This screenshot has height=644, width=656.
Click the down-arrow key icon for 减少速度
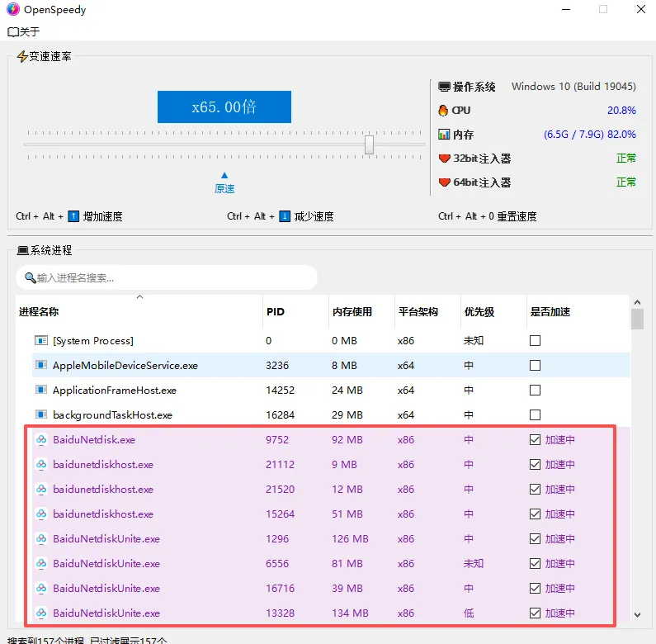pos(285,216)
